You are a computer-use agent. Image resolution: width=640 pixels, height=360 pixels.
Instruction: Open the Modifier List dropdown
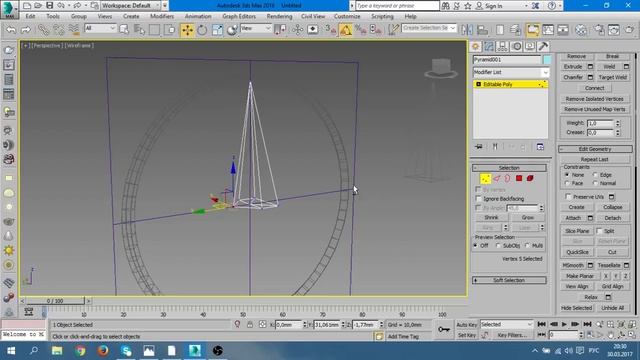click(511, 72)
